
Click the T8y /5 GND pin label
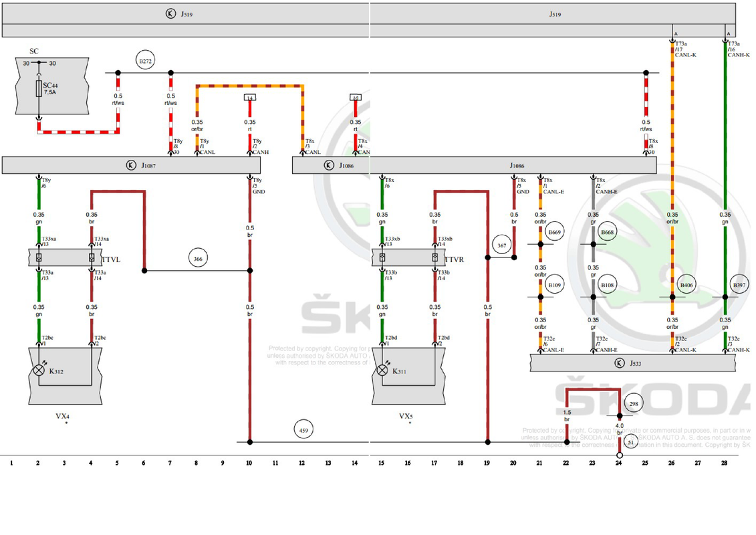click(259, 186)
